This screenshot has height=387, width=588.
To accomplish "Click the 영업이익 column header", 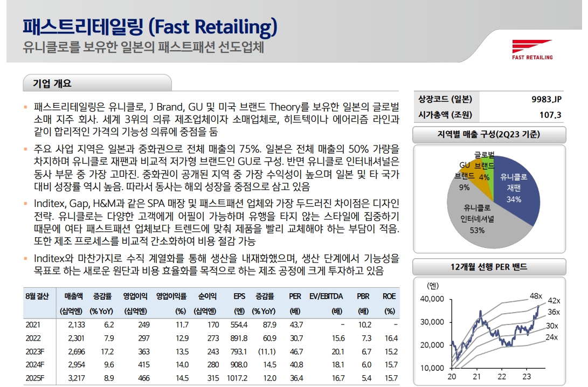I will [x=135, y=296].
